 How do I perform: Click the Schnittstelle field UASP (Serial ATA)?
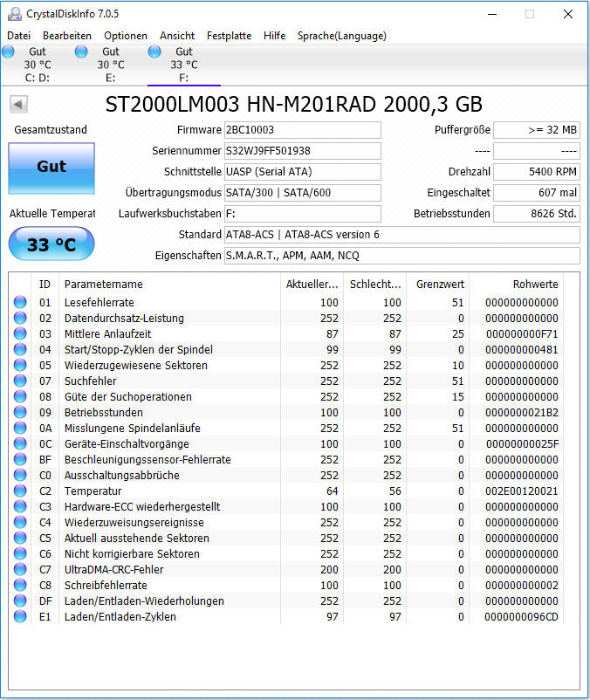coord(303,172)
